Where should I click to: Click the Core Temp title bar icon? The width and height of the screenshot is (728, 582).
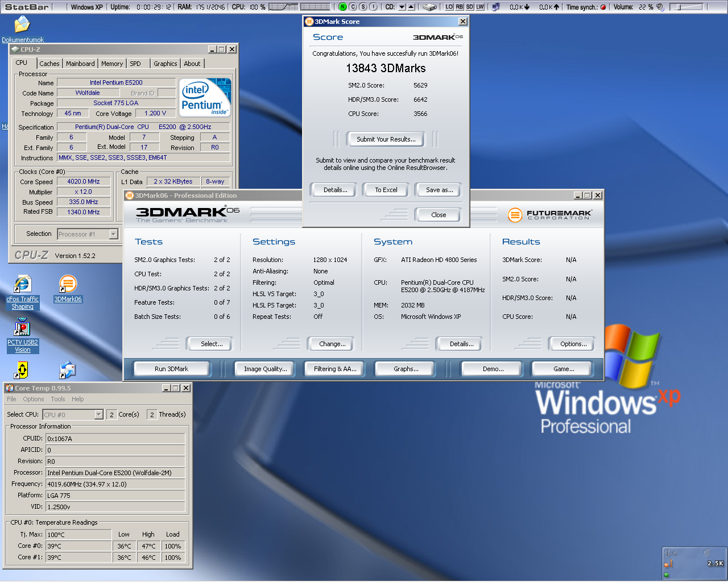(x=10, y=388)
